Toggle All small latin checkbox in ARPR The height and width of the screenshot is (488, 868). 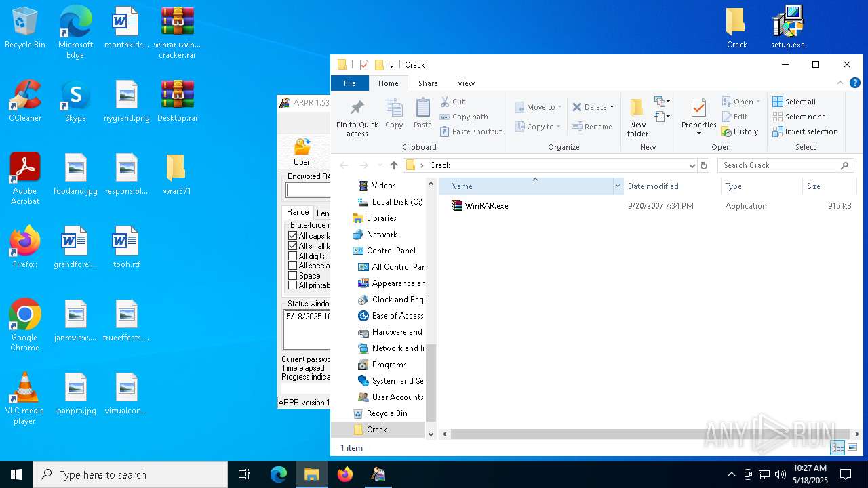(293, 246)
